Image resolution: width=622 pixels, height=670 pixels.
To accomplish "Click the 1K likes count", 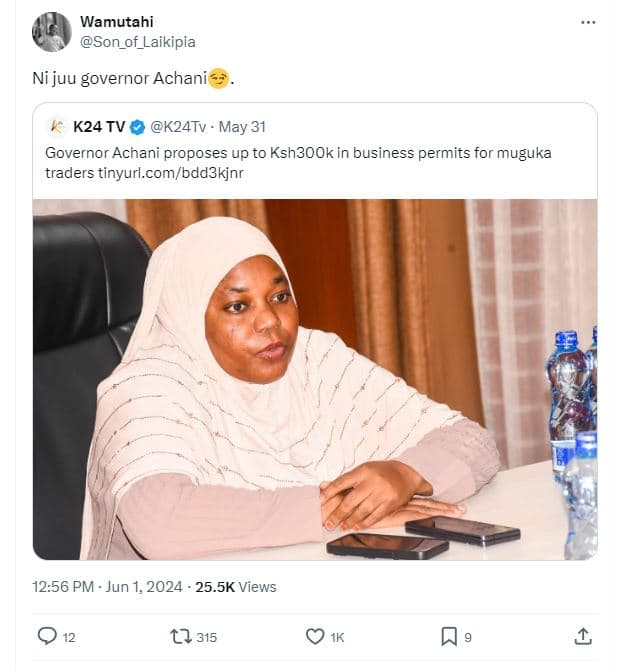I will click(x=340, y=637).
